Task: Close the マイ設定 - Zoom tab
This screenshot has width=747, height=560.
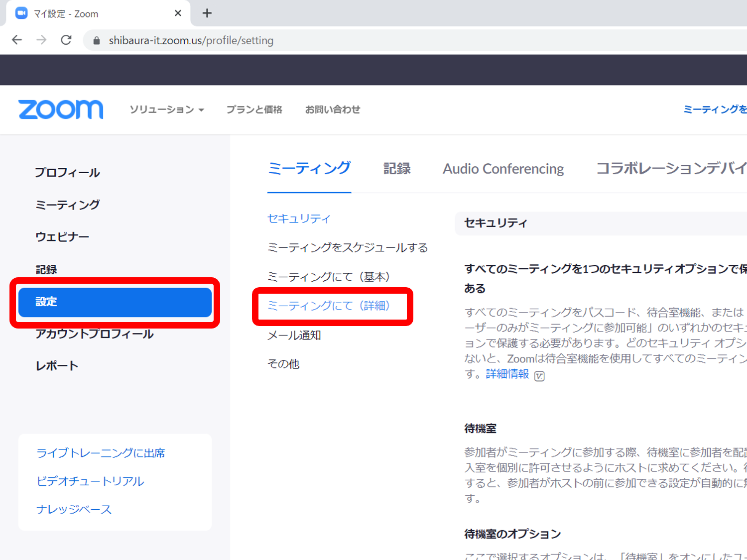Action: pos(178,13)
